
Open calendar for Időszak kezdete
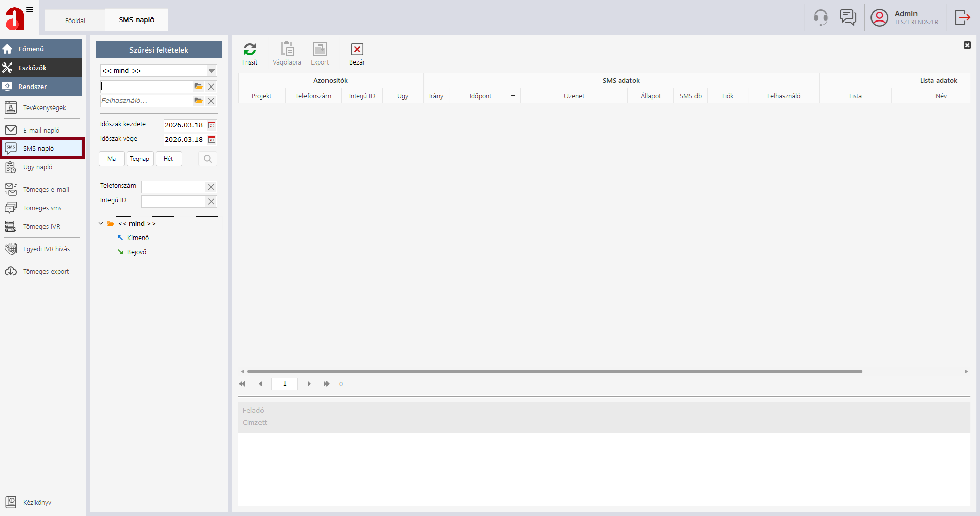click(x=212, y=125)
